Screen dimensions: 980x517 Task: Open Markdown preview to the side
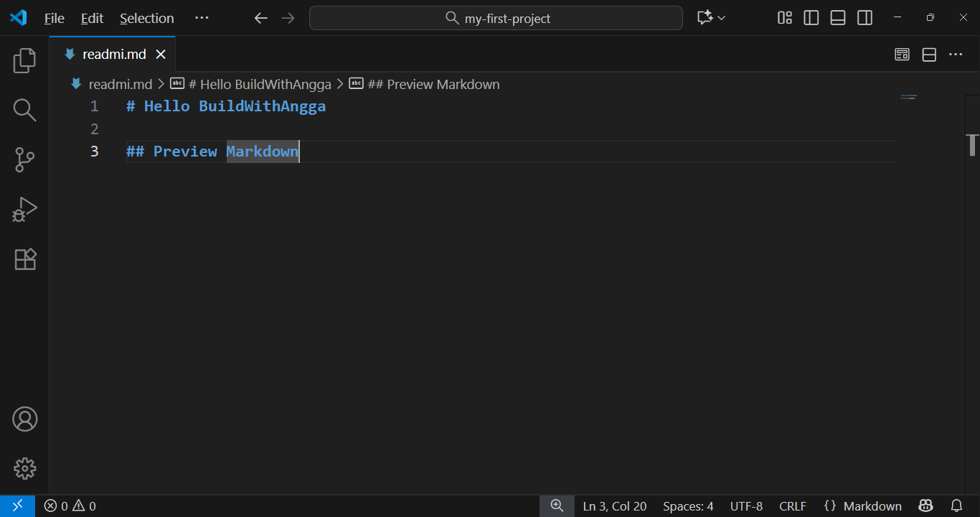click(902, 55)
